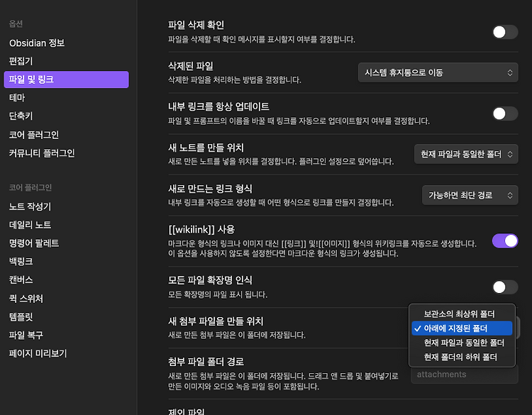The image size is (532, 415).
Task: Click the 새 노트를 만들 위치 heading
Action: pos(206,148)
